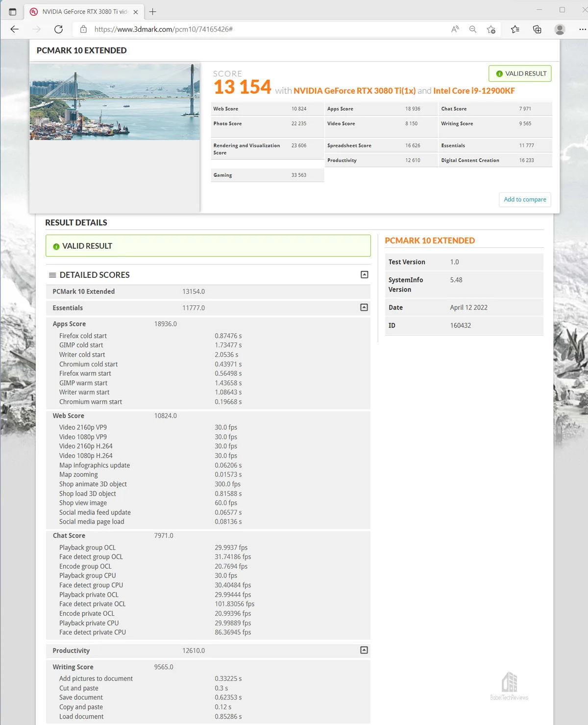Open the Collections icon
This screenshot has width=588, height=725.
[x=537, y=29]
